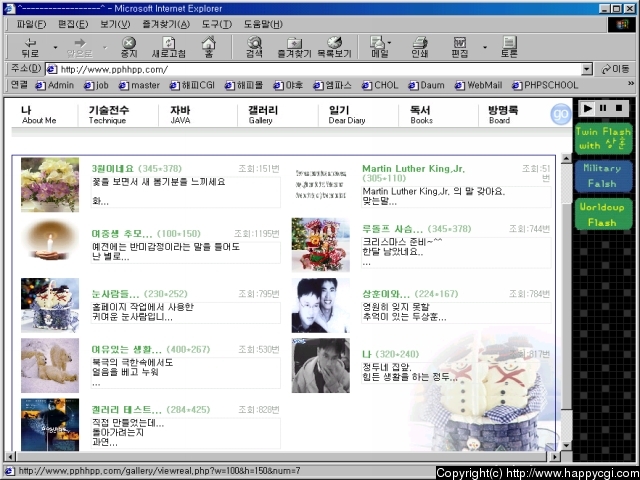Open the Admin link in links bar
This screenshot has width=640, height=480.
click(x=55, y=85)
